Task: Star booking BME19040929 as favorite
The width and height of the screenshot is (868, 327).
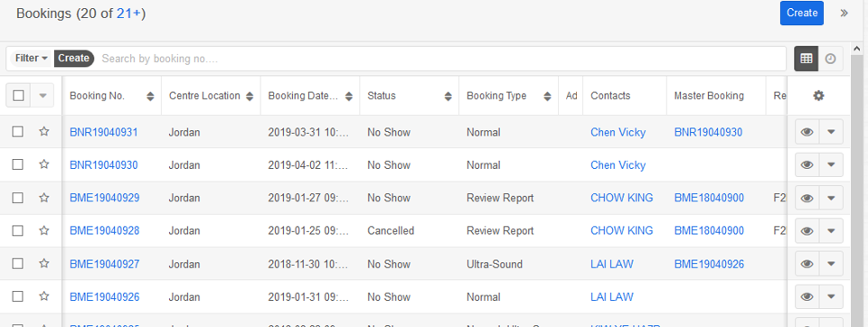Action: point(44,198)
